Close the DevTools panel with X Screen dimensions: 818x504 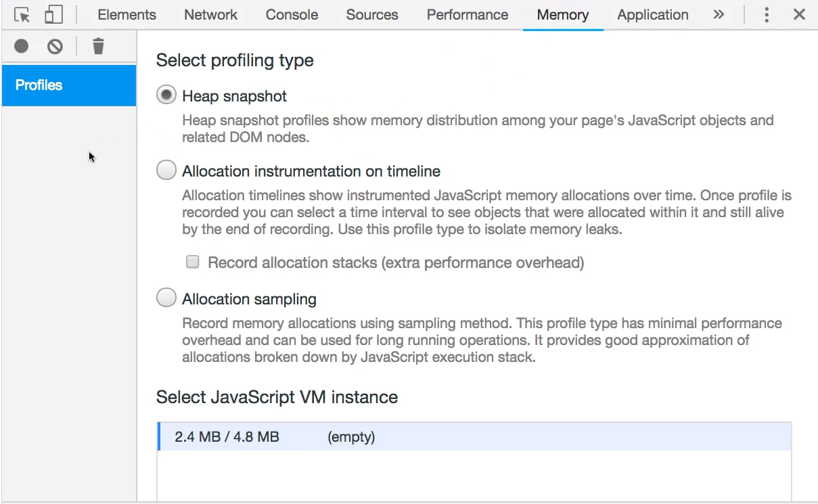coord(799,15)
